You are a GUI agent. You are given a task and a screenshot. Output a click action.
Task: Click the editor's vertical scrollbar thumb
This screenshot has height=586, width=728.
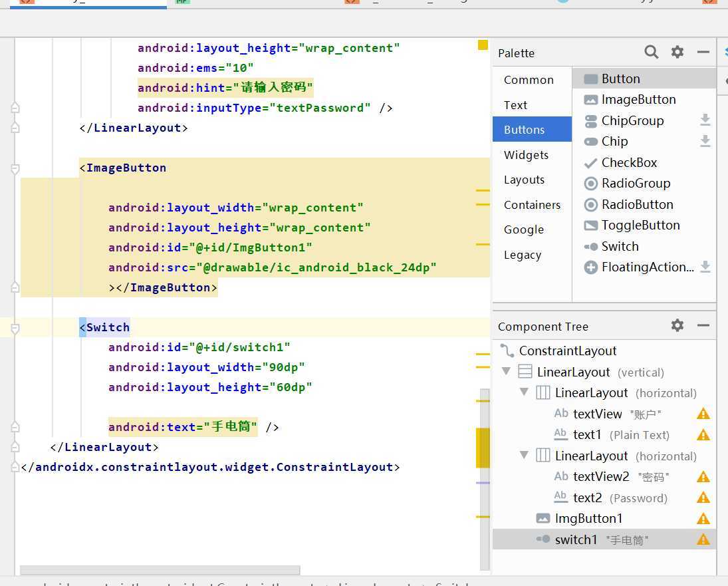485,478
